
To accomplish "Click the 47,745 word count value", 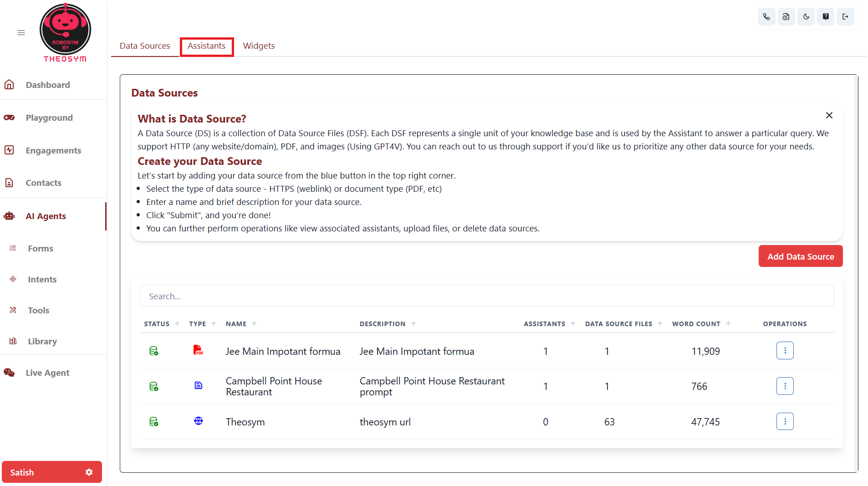I will (x=705, y=422).
